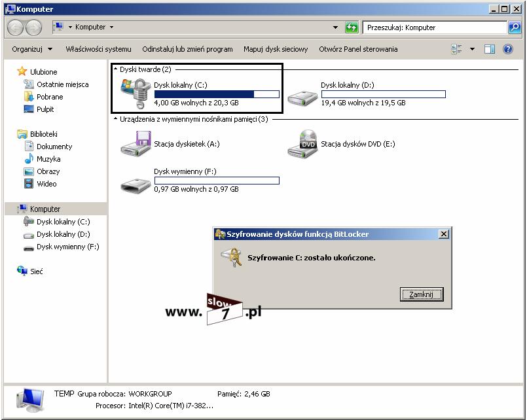
Task: Collapse the Urządzenia z wymiennymi nośnikami group
Action: tap(116, 119)
